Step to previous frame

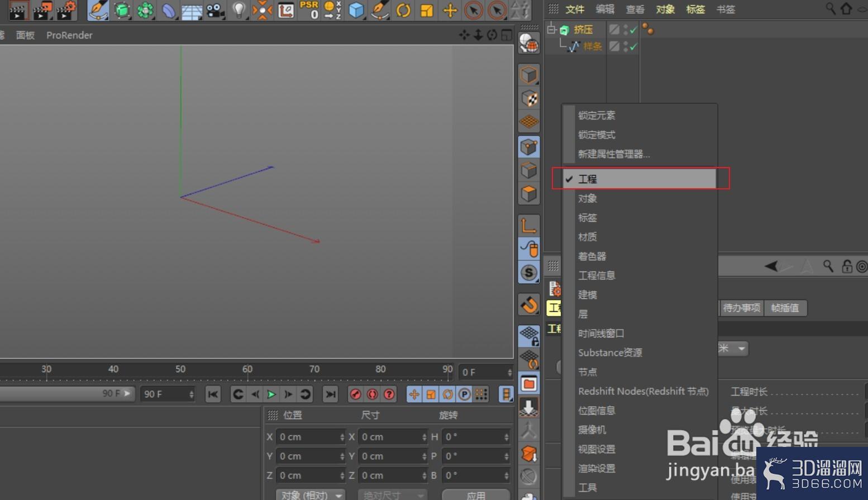[255, 394]
